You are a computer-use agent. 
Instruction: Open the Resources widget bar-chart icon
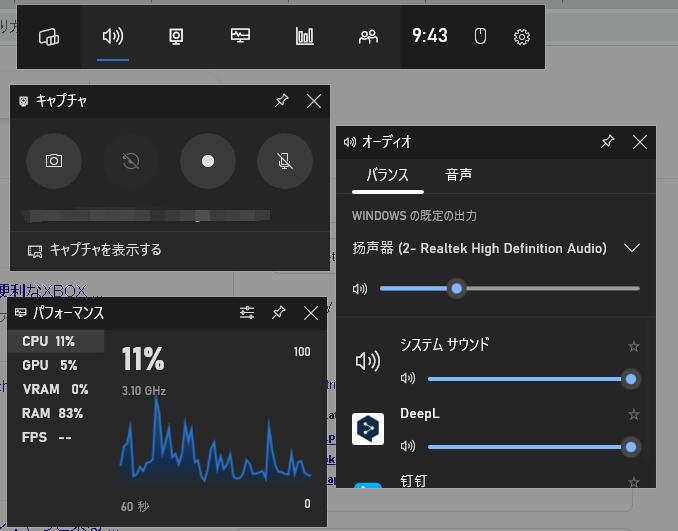tap(304, 36)
